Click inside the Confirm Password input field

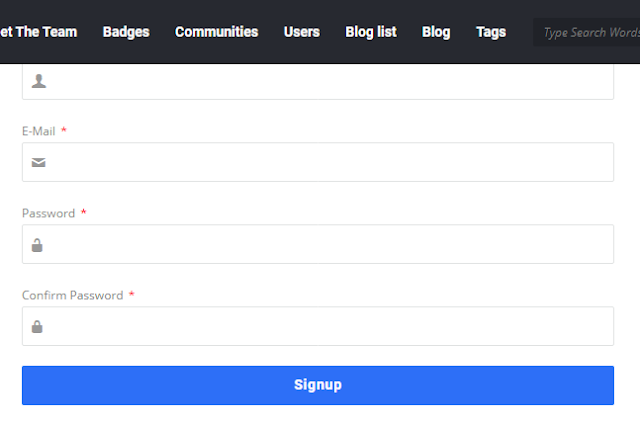click(318, 326)
